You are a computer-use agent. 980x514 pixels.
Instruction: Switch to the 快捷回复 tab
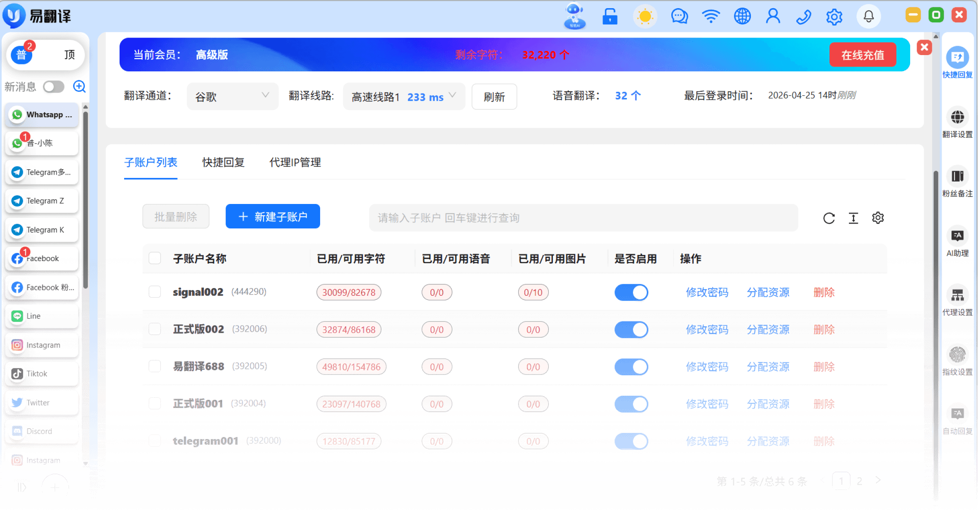coord(223,162)
